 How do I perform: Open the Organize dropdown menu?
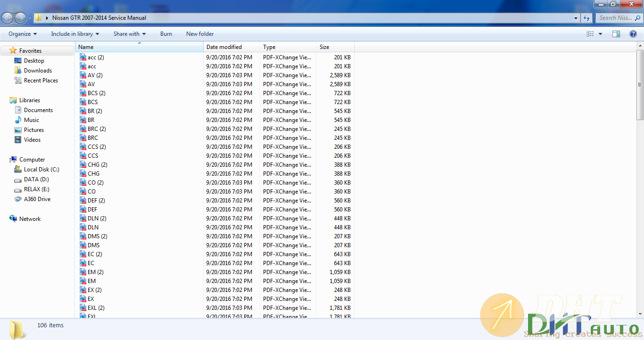[x=23, y=34]
